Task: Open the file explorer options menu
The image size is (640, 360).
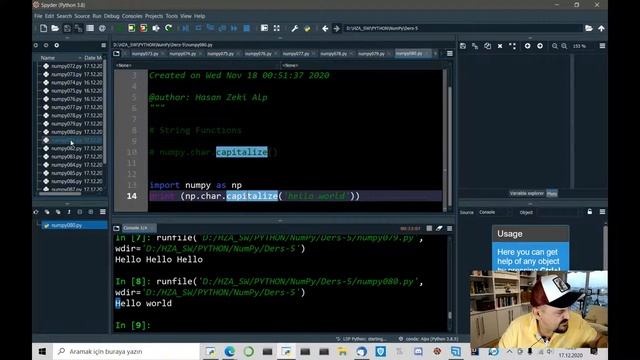Action: tap(103, 45)
